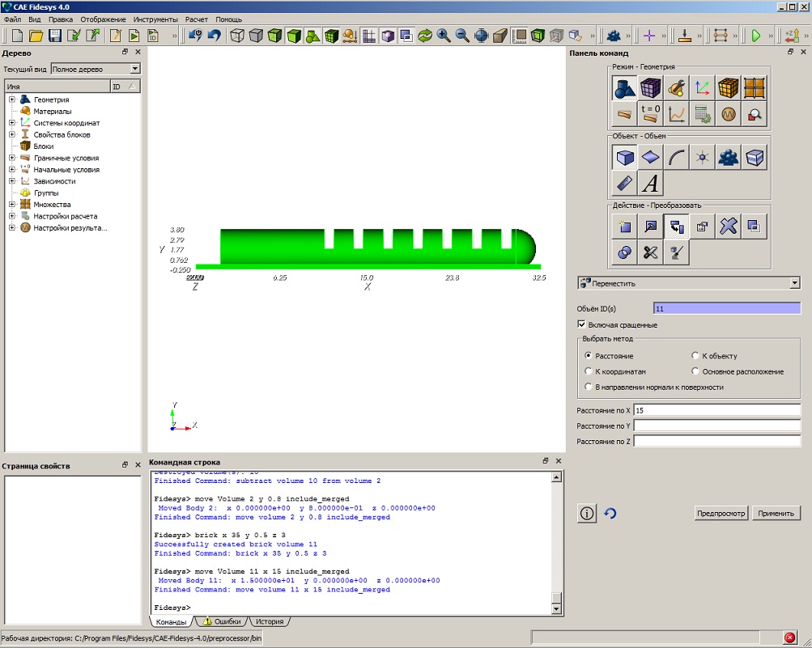Click the round info button in command panel
Screen dimensions: 812x648
(587, 514)
